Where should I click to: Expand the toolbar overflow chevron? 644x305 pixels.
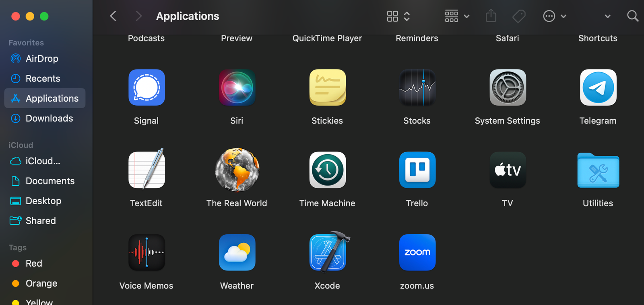coord(607,16)
